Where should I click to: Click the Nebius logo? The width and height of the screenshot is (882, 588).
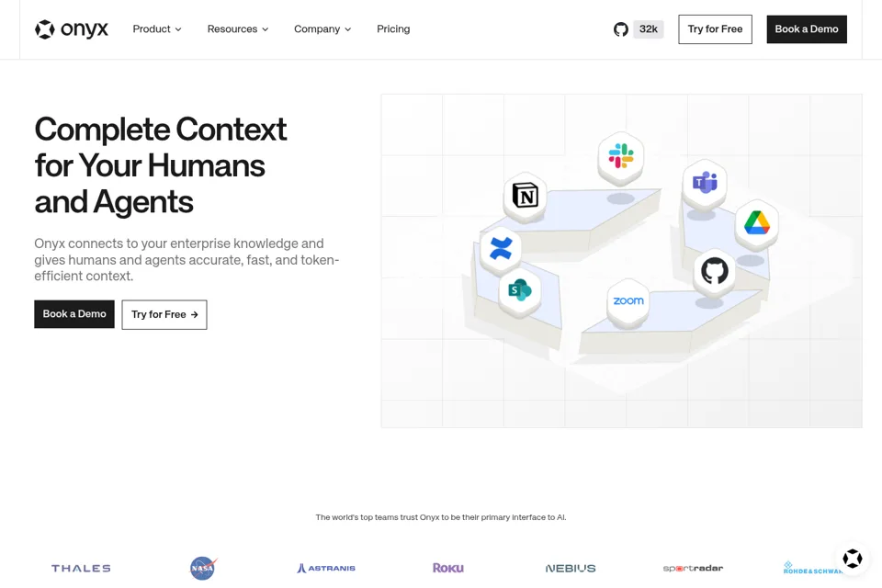[x=571, y=569]
